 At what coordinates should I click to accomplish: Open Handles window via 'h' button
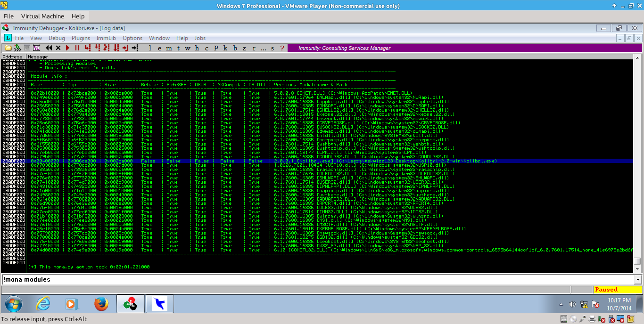pyautogui.click(x=197, y=48)
